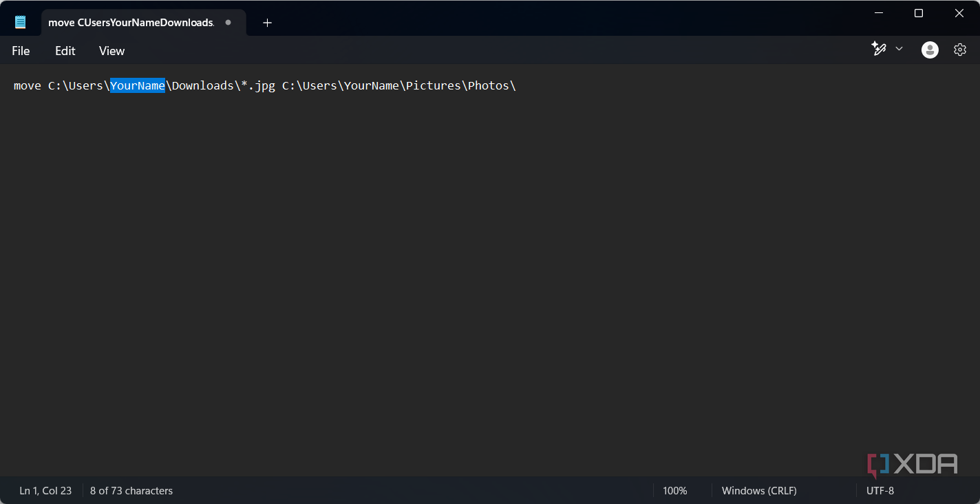Open the View menu
Viewport: 980px width, 504px height.
[x=111, y=50]
